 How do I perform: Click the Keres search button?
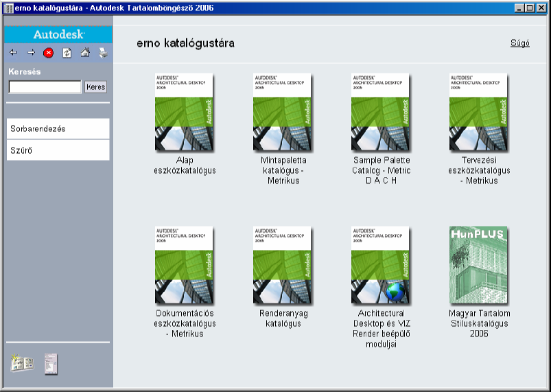coord(95,87)
